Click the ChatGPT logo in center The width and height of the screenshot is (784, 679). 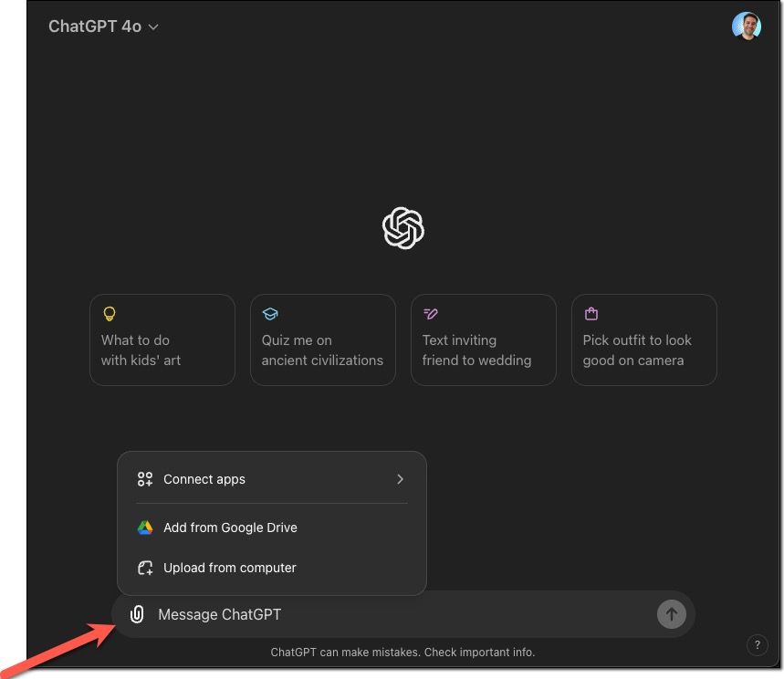[x=403, y=228]
